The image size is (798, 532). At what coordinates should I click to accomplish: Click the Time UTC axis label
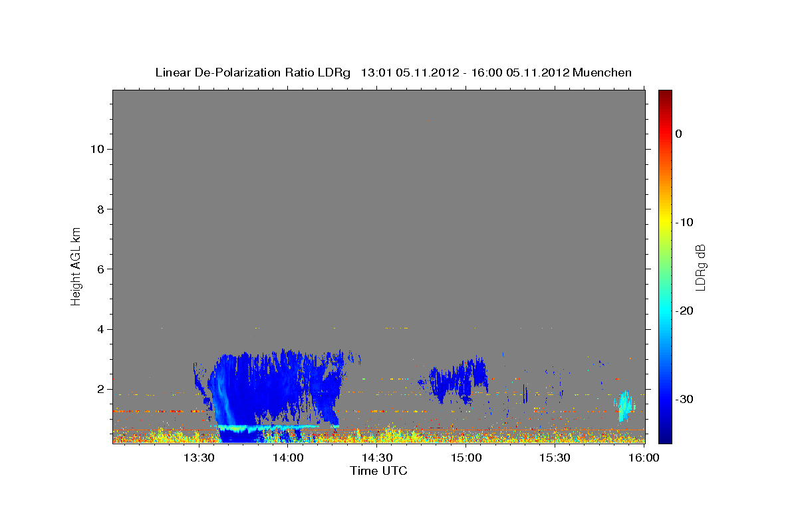[x=378, y=471]
